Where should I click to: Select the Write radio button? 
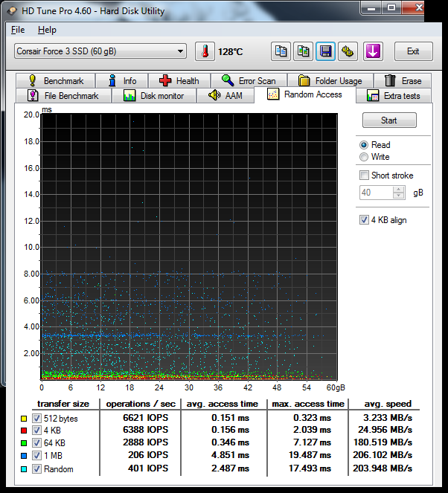(x=364, y=157)
